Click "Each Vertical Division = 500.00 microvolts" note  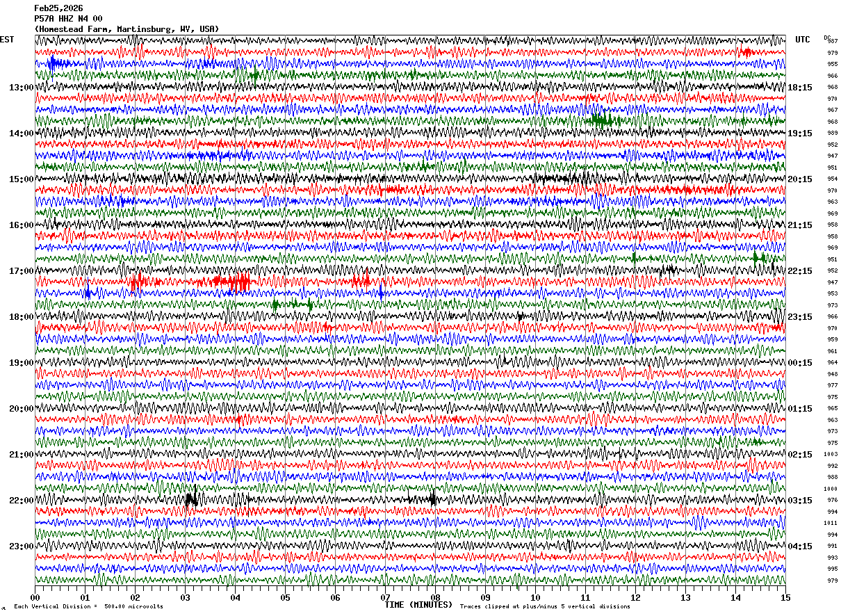point(88,606)
